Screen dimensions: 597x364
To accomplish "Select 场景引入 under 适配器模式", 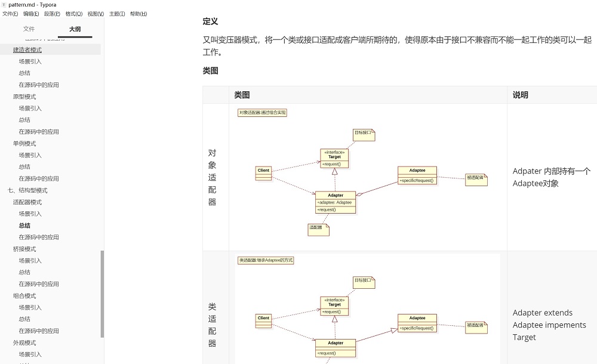I will [30, 214].
